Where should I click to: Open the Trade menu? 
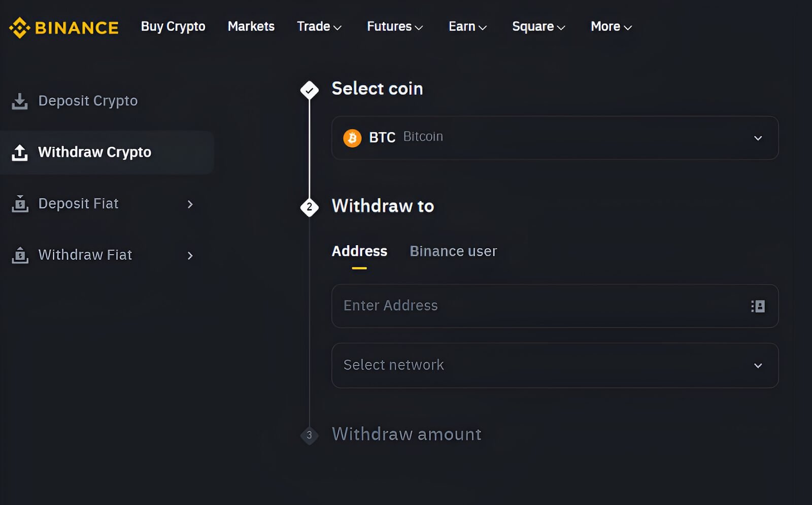click(319, 26)
